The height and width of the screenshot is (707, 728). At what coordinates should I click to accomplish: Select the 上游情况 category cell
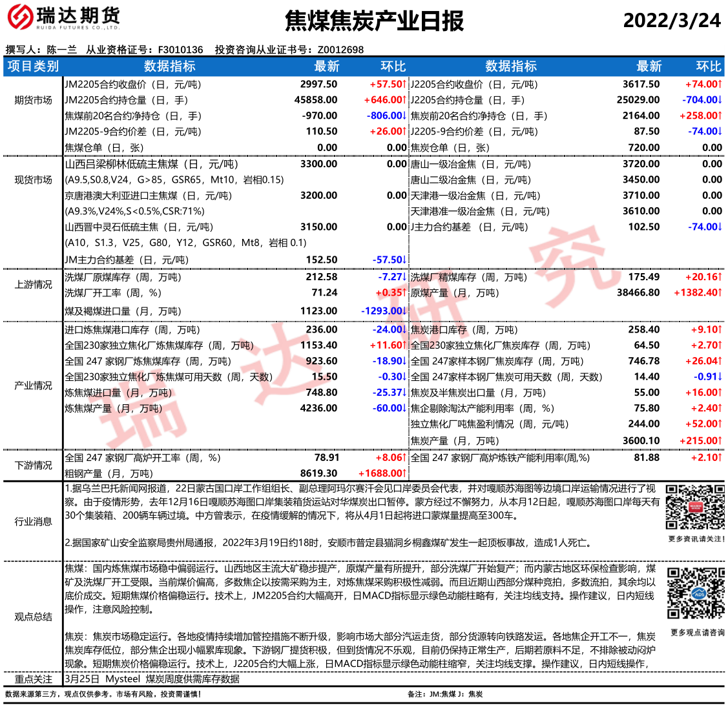click(x=33, y=285)
